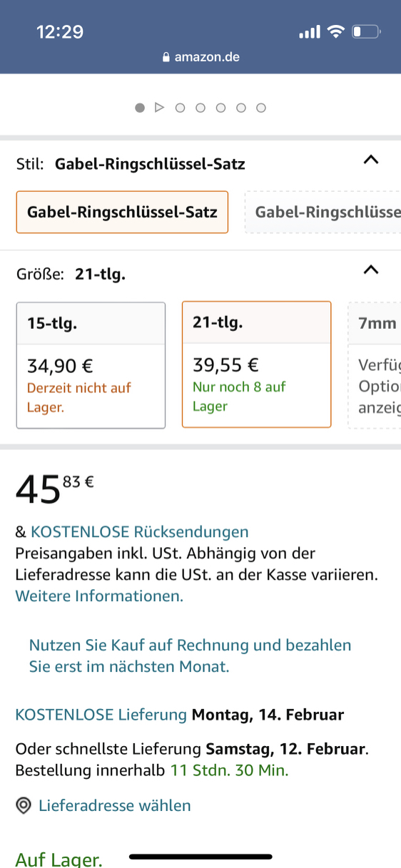The image size is (401, 868).
Task: Tap the location pin icon
Action: [x=24, y=806]
